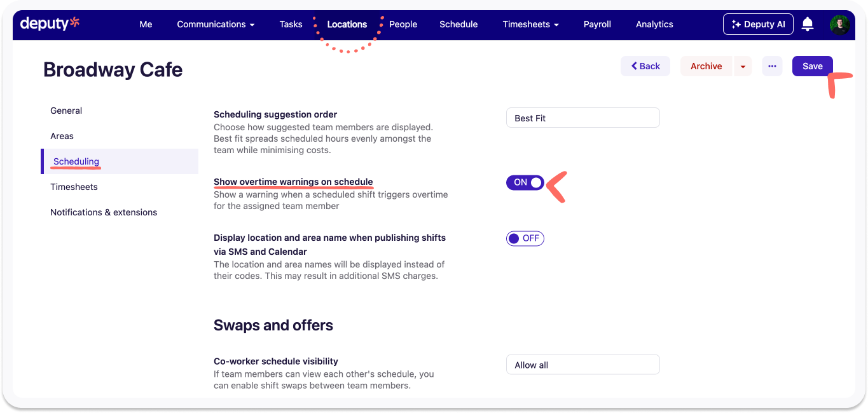The width and height of the screenshot is (868, 413).
Task: Go back using the Back button
Action: [645, 66]
